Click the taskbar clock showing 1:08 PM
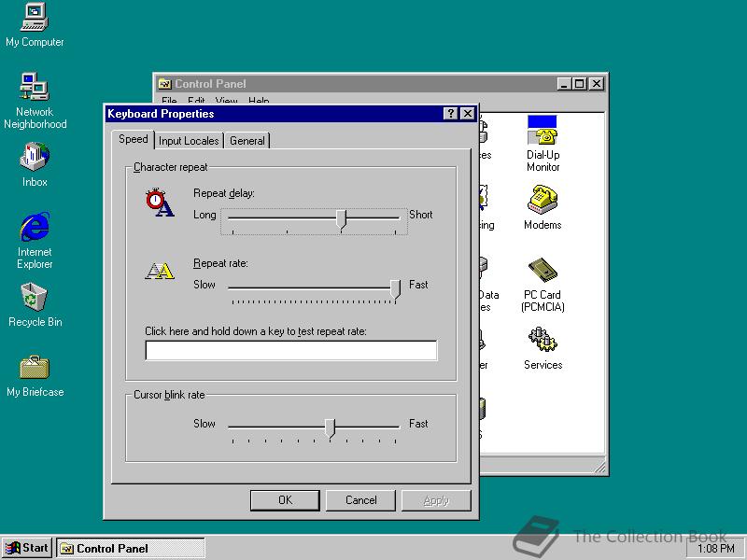Image resolution: width=747 pixels, height=560 pixels. [716, 549]
